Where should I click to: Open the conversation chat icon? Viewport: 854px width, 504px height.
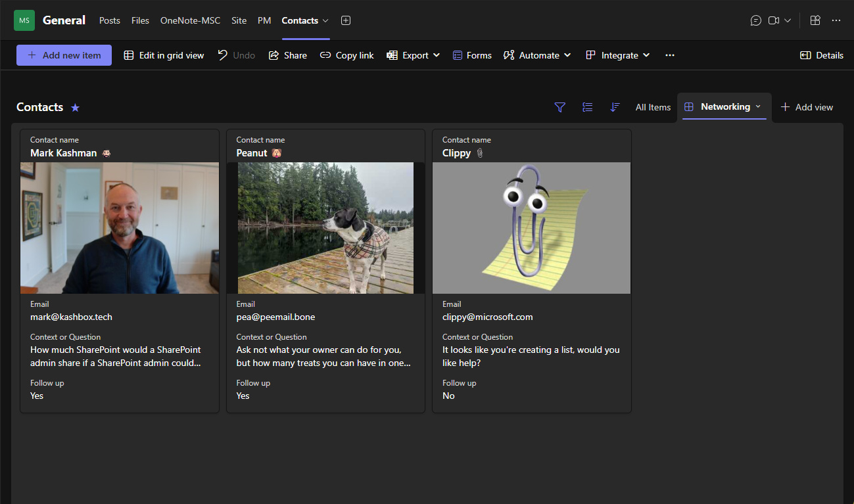tap(755, 20)
